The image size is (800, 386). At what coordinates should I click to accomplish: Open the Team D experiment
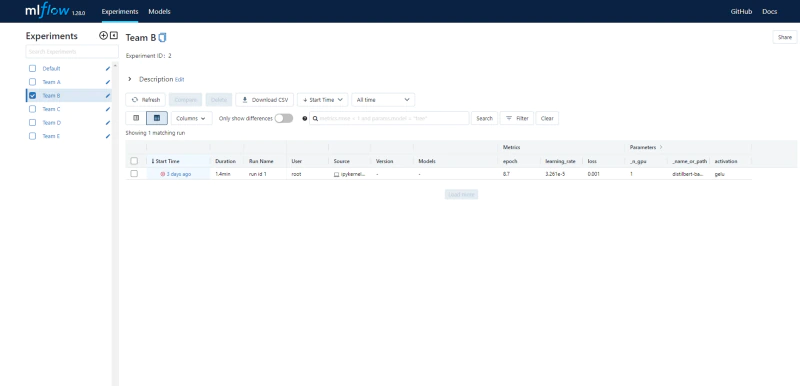pos(52,122)
